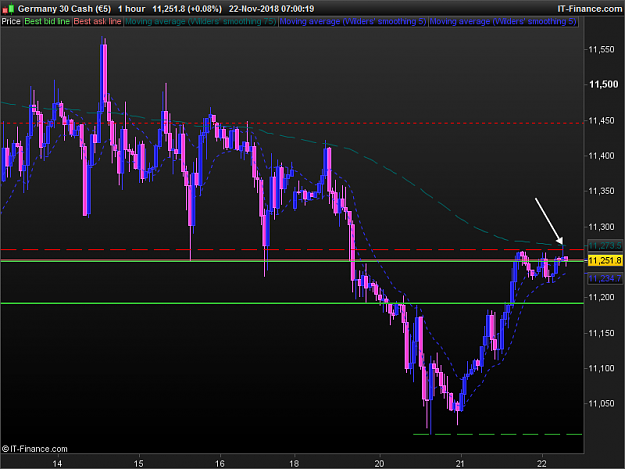Viewport: 625px width, 469px height.
Task: Click date 14 on the time axis
Action: [57, 463]
